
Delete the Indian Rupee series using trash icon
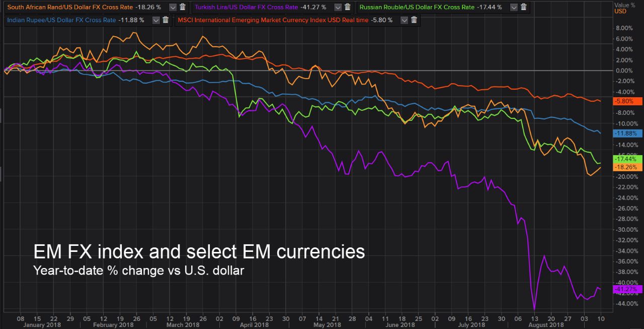[x=166, y=20]
